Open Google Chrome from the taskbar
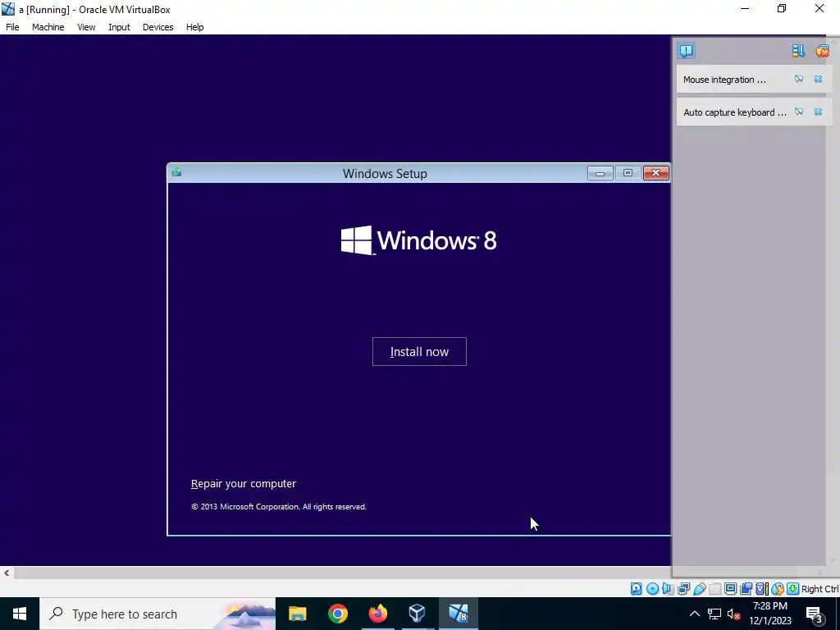The width and height of the screenshot is (840, 630). pos(337,614)
